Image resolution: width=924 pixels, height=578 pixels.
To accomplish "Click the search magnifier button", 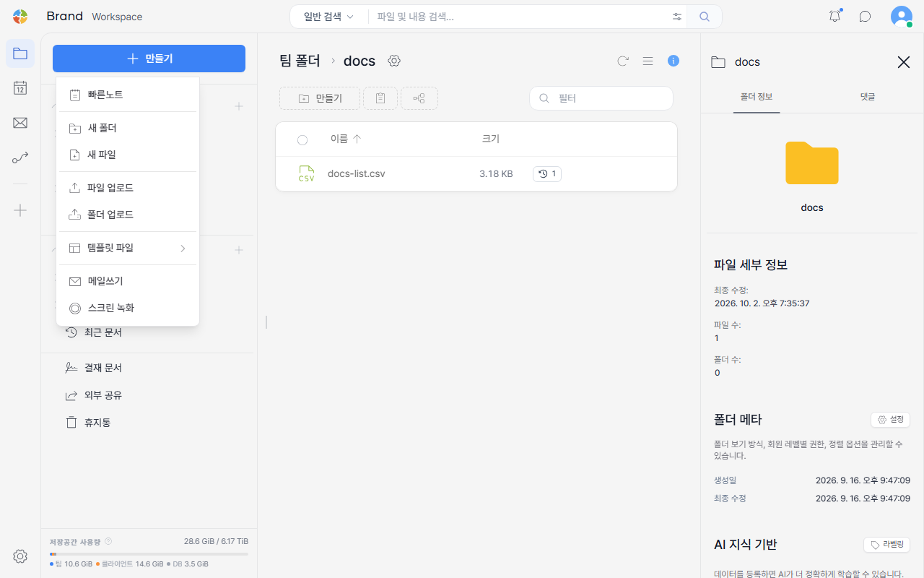I will 705,17.
